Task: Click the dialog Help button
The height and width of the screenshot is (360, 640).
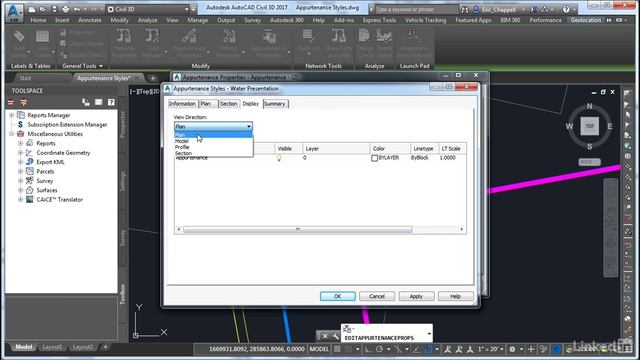Action: 456,296
